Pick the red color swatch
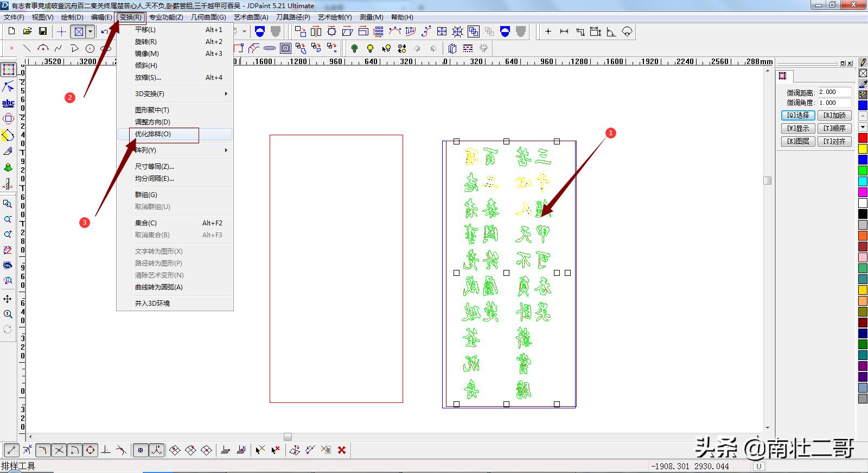The width and height of the screenshot is (868, 473). [x=863, y=138]
